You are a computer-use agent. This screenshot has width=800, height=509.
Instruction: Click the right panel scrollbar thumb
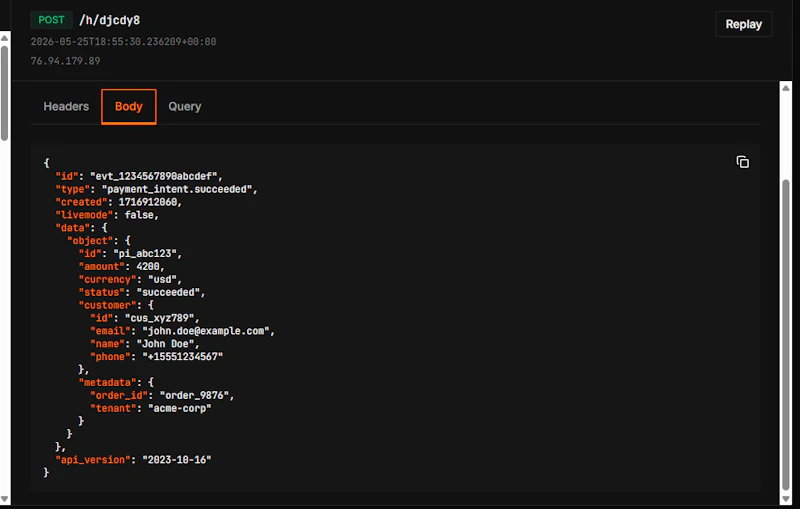click(x=786, y=334)
